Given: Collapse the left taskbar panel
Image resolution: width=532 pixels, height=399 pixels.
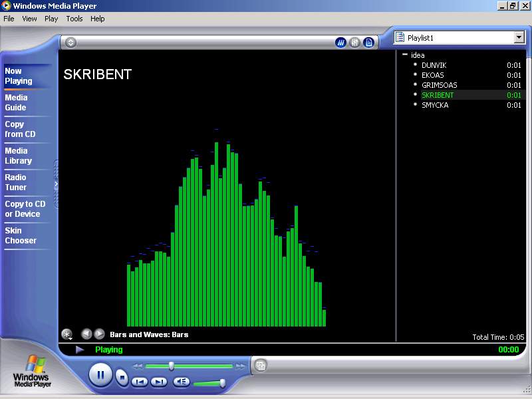Looking at the screenshot, I should (56, 184).
